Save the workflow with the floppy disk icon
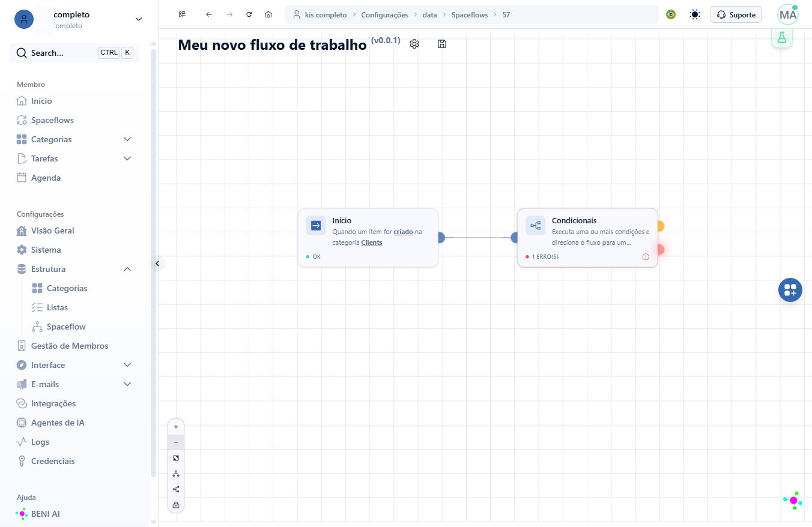This screenshot has width=812, height=527. [x=442, y=44]
